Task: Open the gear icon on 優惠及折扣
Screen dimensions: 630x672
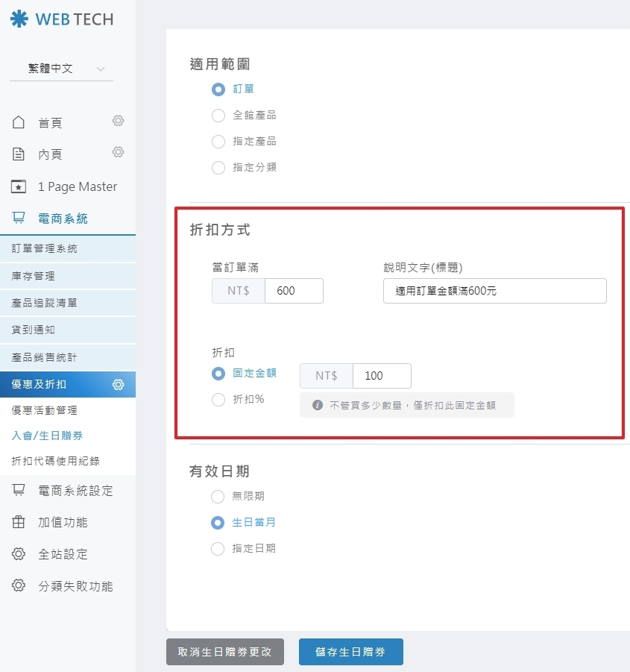Action: 117,384
